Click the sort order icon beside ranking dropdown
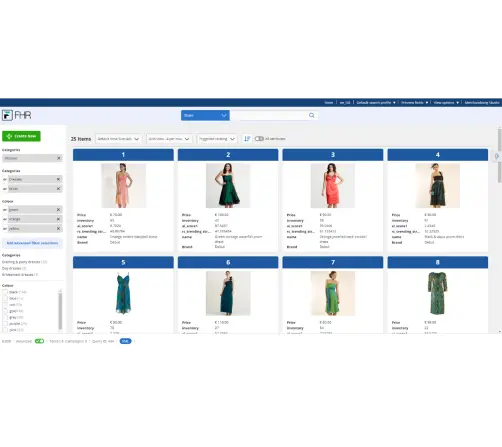This screenshot has height=447, width=502. 247,139
